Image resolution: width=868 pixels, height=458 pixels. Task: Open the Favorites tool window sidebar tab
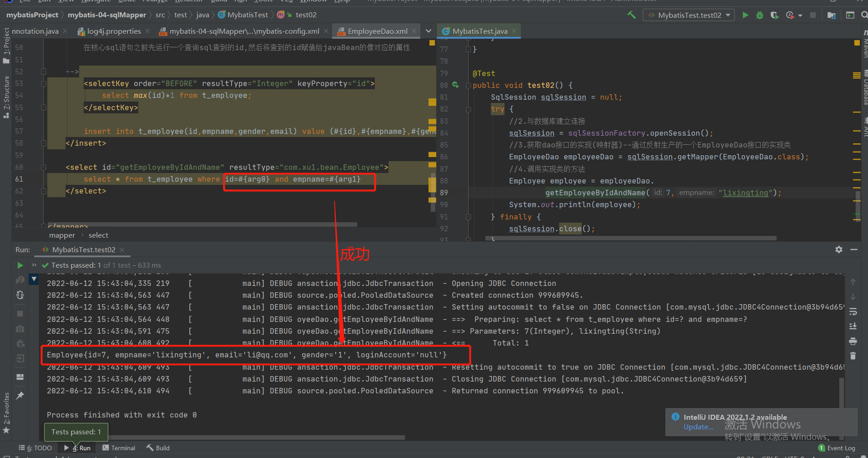point(6,412)
